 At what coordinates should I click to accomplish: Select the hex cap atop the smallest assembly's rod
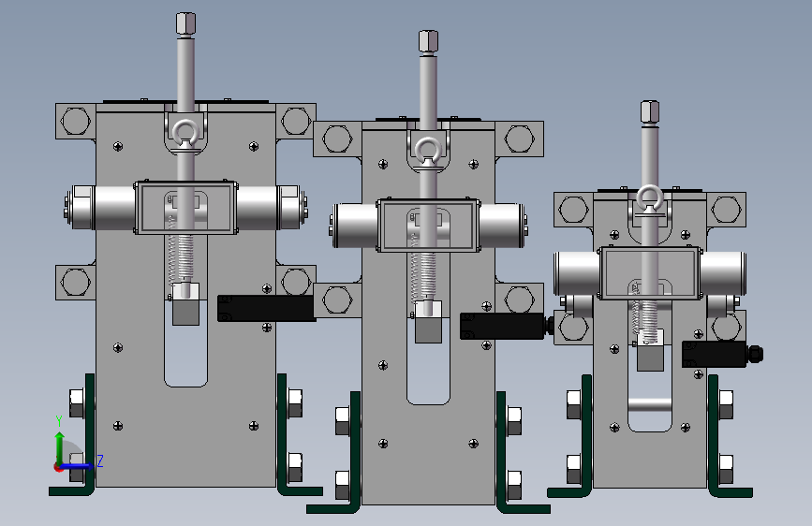pos(649,111)
